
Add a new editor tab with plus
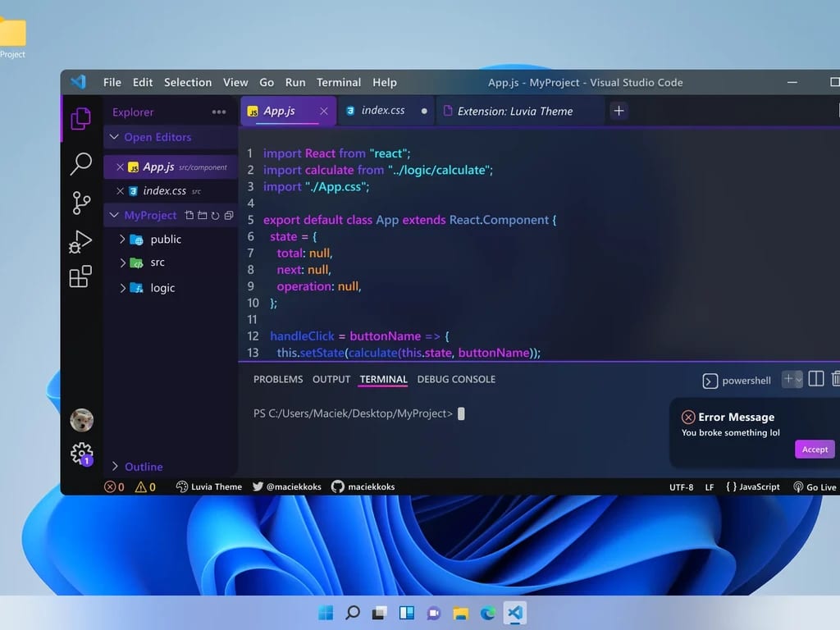[x=619, y=111]
